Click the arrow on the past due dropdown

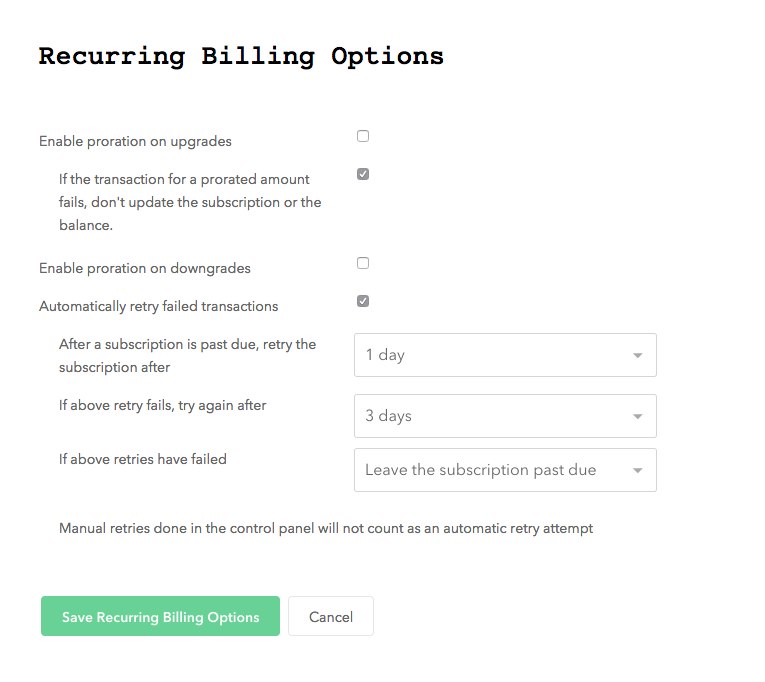coord(637,471)
